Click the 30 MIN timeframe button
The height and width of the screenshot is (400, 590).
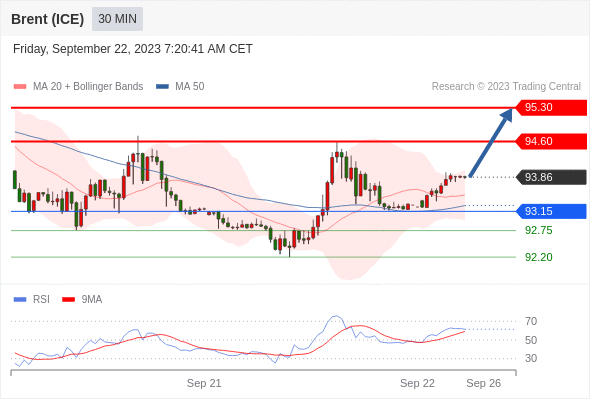click(117, 18)
